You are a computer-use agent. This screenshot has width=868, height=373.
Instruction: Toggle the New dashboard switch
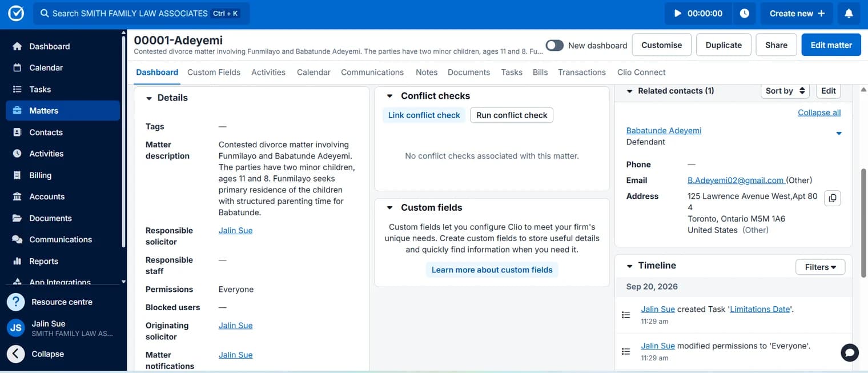click(x=554, y=45)
